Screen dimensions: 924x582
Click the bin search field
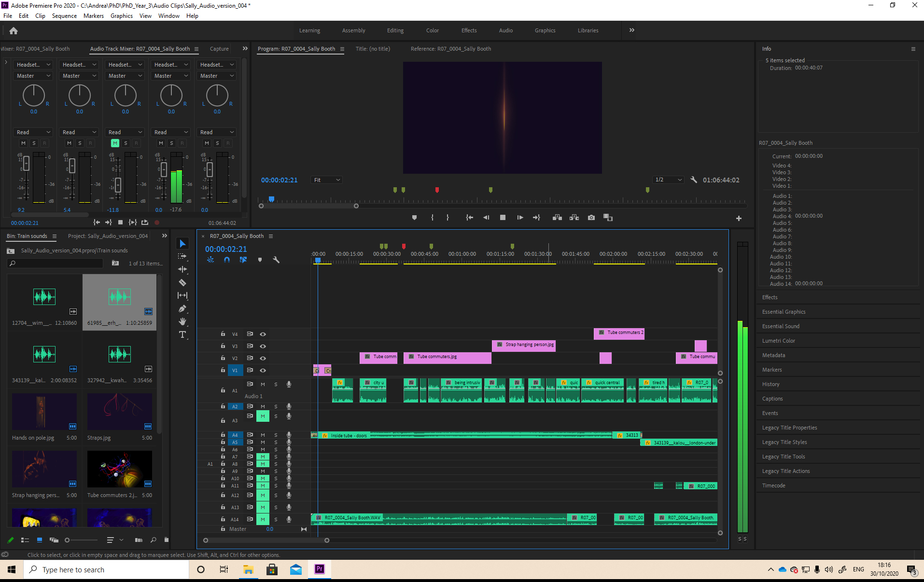pyautogui.click(x=56, y=263)
